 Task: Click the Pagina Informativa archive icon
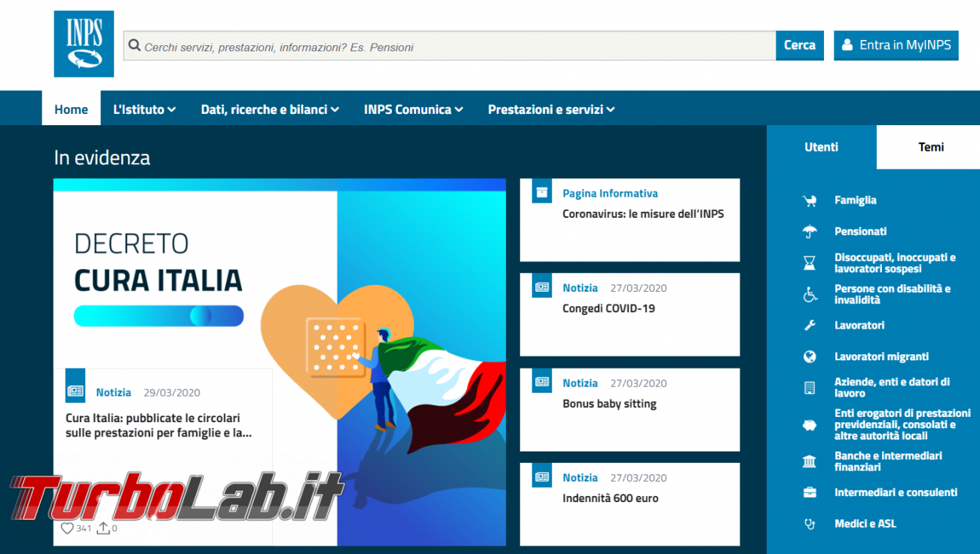(542, 192)
